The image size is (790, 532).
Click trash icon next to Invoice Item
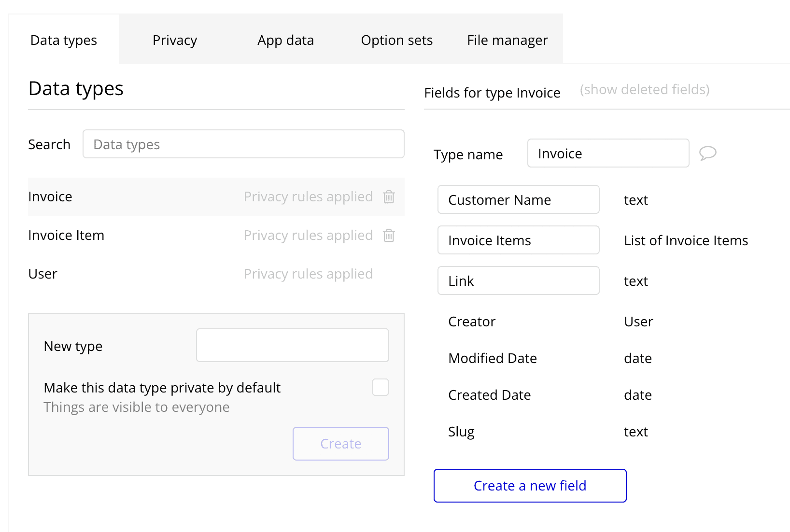click(389, 236)
